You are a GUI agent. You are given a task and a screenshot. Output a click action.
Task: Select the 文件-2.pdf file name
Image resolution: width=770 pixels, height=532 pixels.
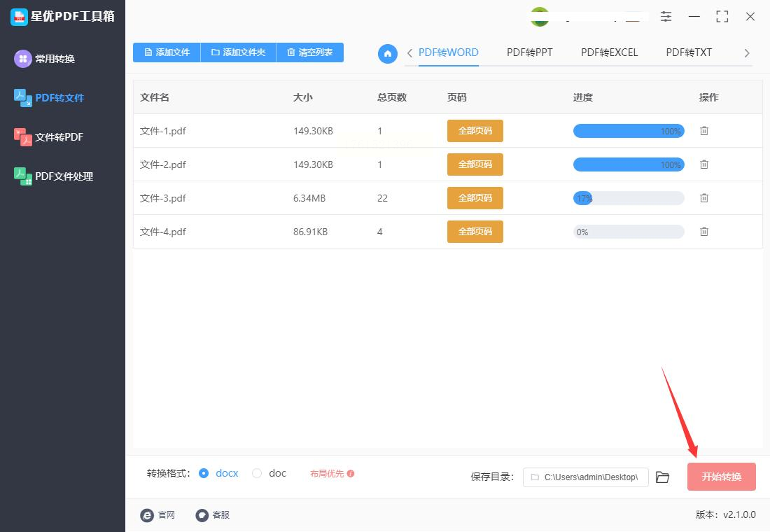163,164
